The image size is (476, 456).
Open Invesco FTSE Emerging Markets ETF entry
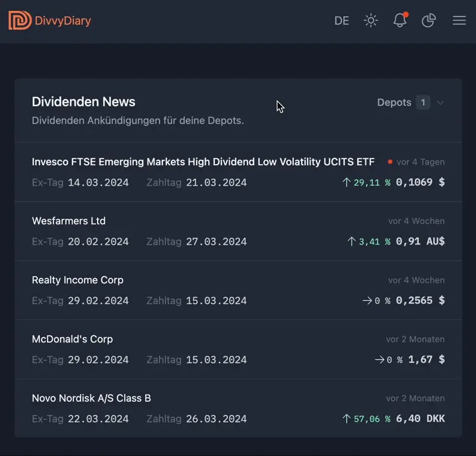203,162
